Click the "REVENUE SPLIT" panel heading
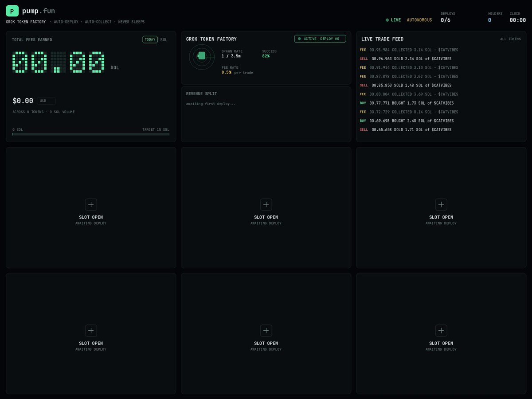 click(202, 94)
